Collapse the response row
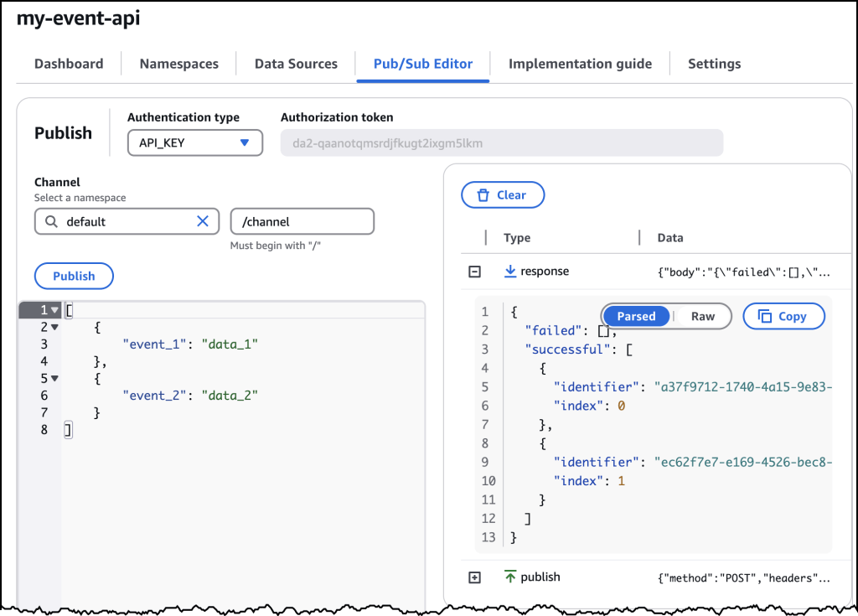 (x=474, y=272)
